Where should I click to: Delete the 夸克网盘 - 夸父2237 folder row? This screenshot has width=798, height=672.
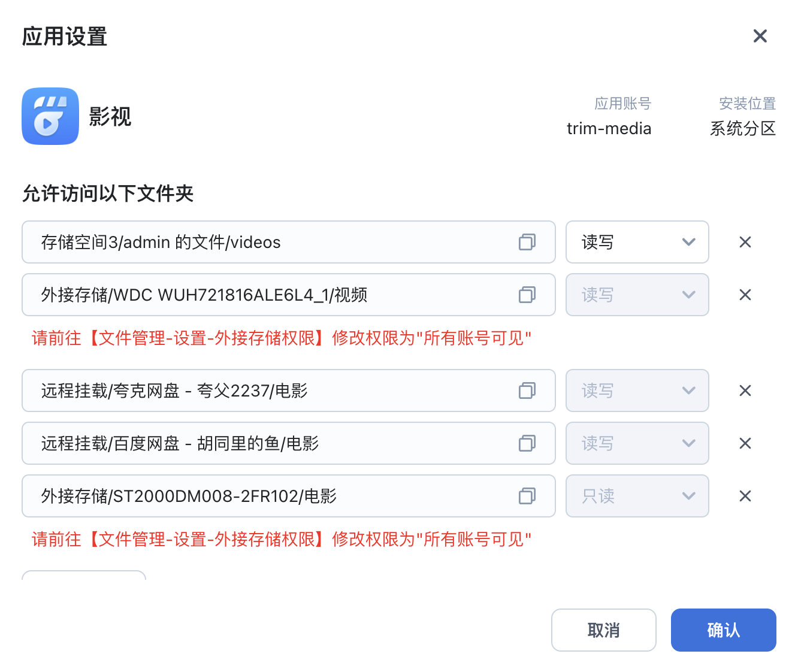click(x=745, y=391)
